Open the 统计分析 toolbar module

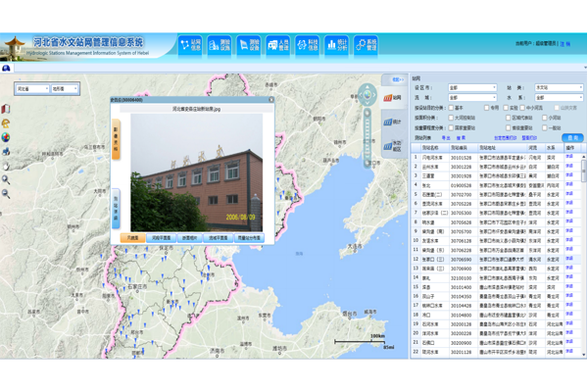(336, 45)
